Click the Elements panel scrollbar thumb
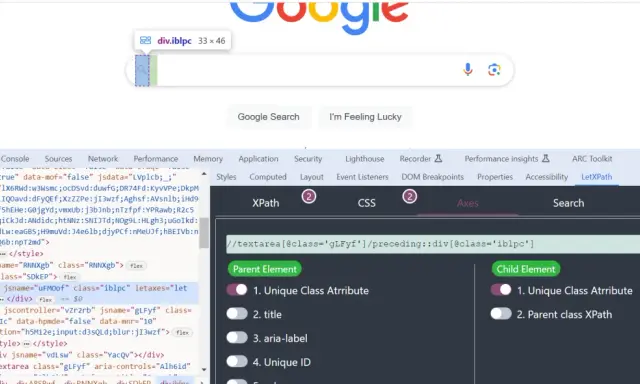 204,233
